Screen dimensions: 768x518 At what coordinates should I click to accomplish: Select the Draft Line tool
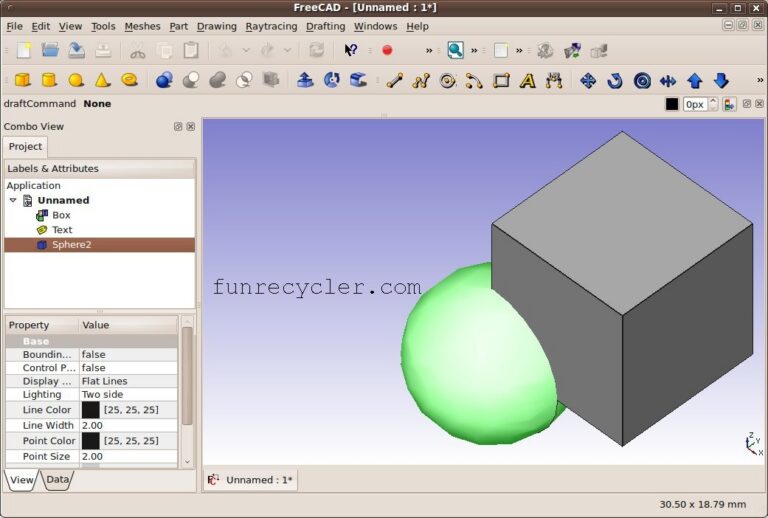pos(395,80)
